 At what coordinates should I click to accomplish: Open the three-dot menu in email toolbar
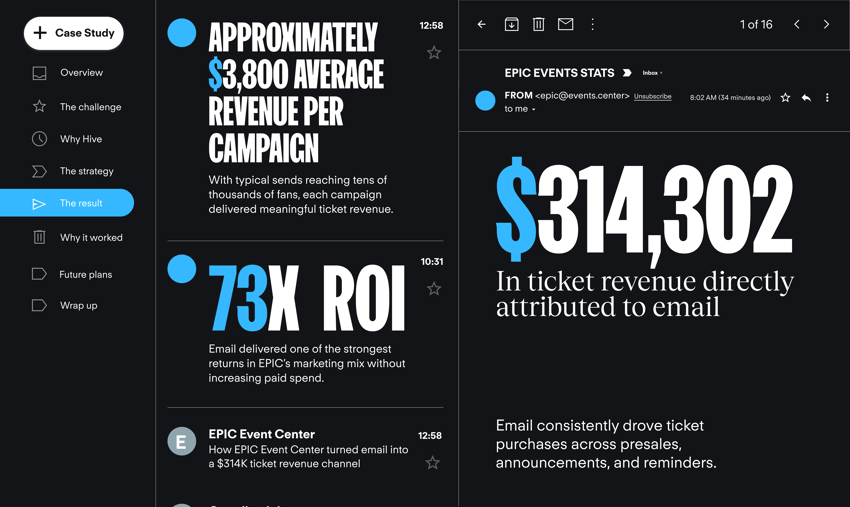pyautogui.click(x=592, y=24)
